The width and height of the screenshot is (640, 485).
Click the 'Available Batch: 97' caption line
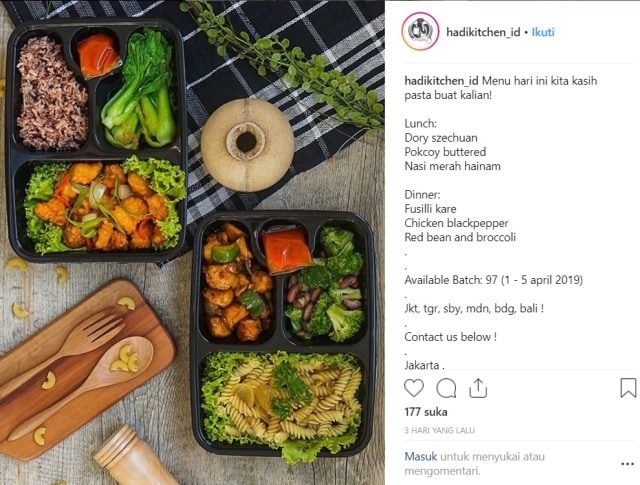(x=493, y=280)
